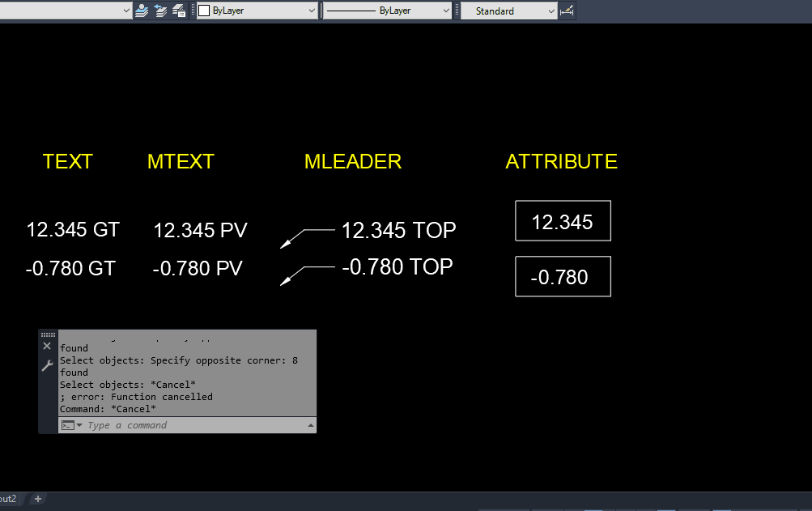
Task: Close the command line window
Action: 47,346
